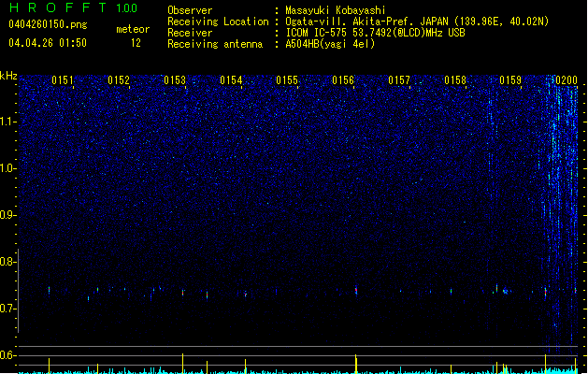Click the 0.7 frequency axis label
Viewport: 588px width, 374px height.
click(x=7, y=309)
